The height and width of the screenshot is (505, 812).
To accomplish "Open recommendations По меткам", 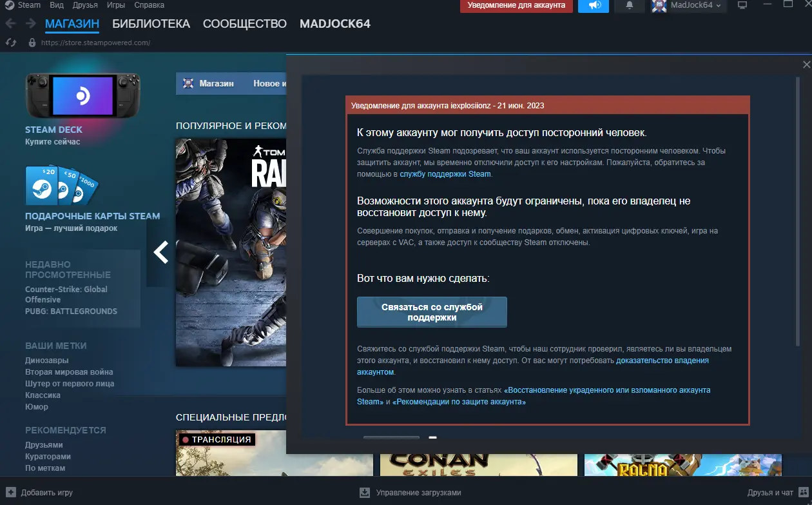I will (45, 468).
